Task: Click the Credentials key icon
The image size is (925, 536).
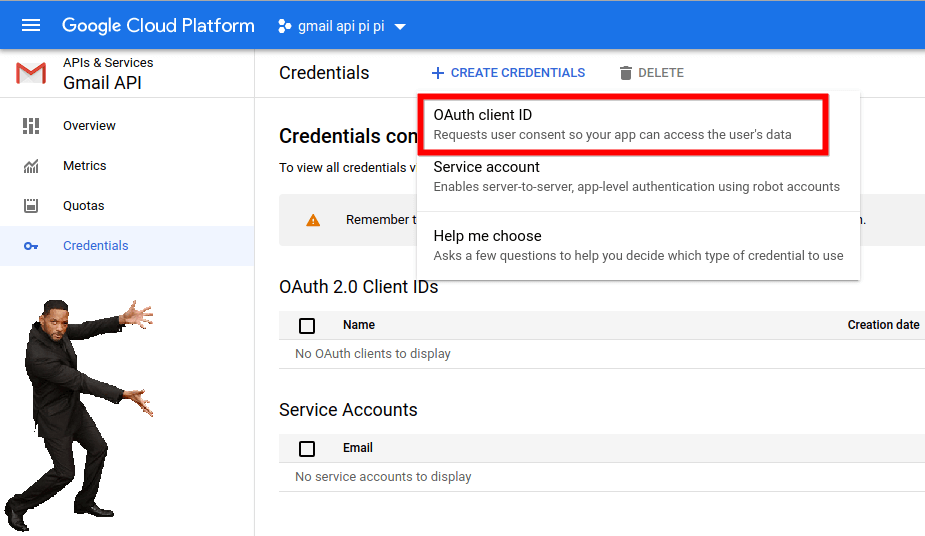Action: click(x=31, y=246)
